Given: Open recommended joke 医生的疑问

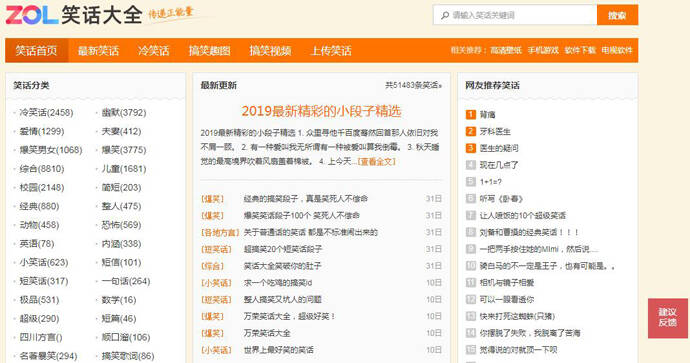Looking at the screenshot, I should click(499, 148).
